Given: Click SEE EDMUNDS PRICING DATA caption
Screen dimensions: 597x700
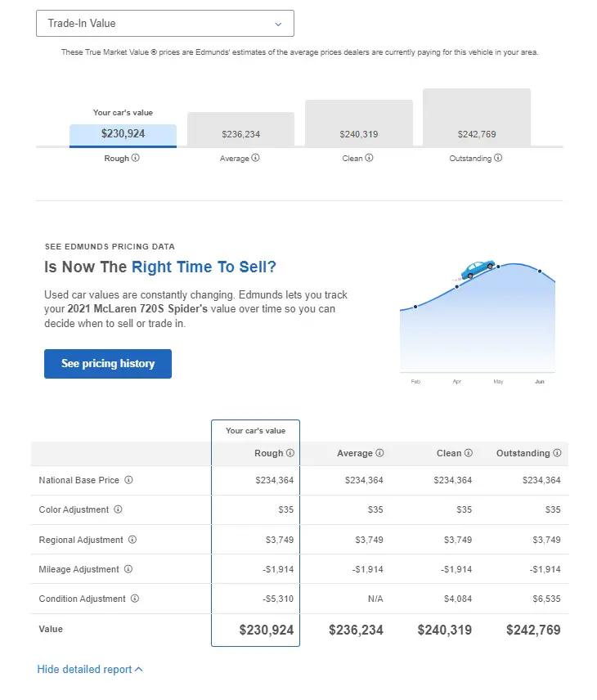Looking at the screenshot, I should click(110, 246).
